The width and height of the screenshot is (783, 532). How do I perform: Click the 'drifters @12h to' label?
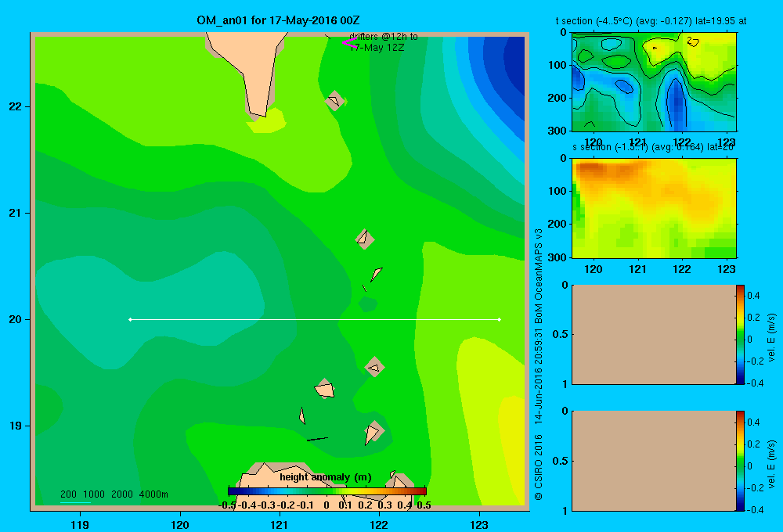(384, 37)
